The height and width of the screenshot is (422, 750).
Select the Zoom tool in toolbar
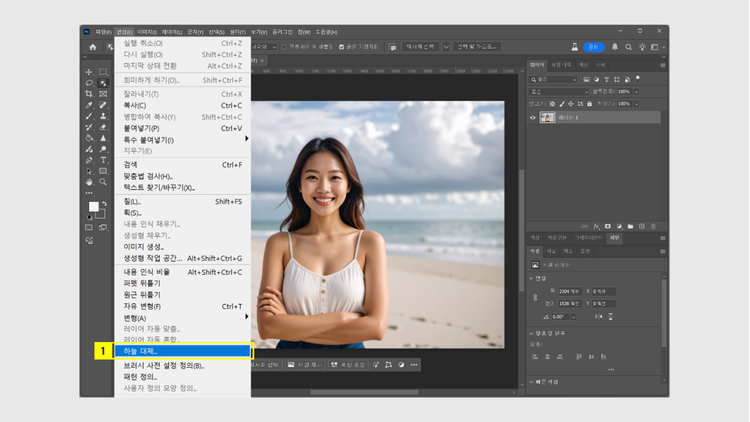[103, 182]
